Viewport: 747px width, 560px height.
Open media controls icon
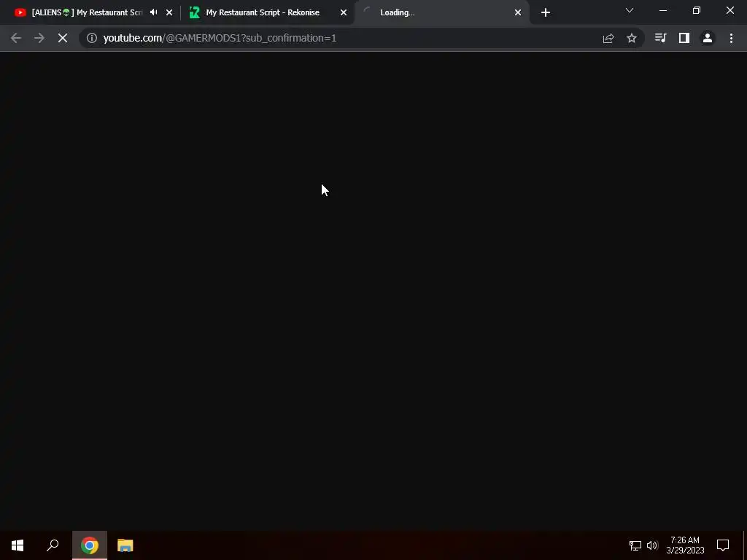(661, 38)
